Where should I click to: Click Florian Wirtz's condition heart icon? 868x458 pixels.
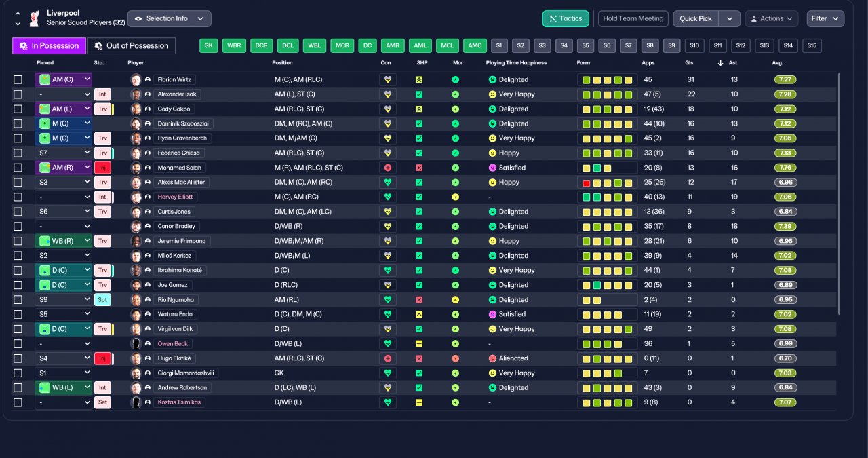click(388, 79)
